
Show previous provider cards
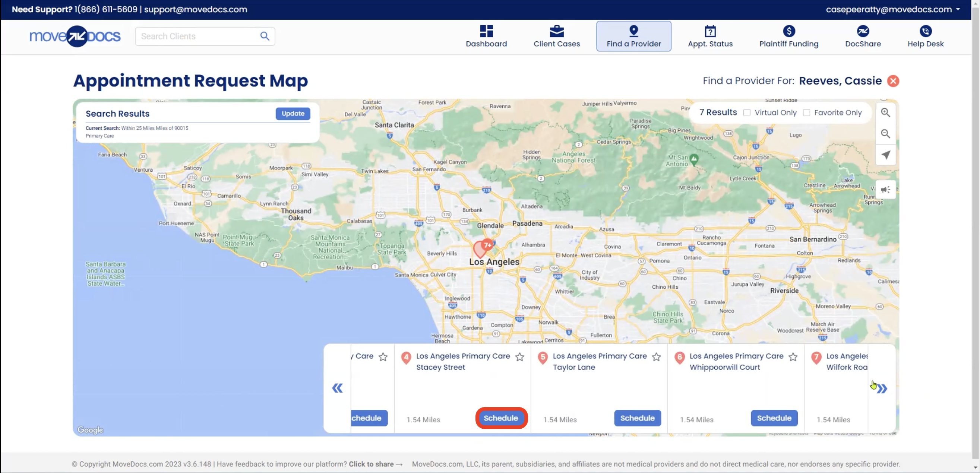coord(337,388)
